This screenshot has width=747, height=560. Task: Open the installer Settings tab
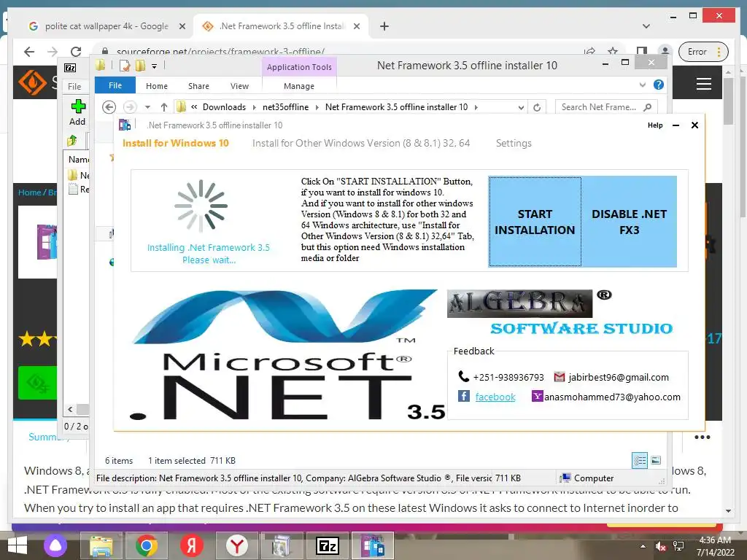click(514, 143)
